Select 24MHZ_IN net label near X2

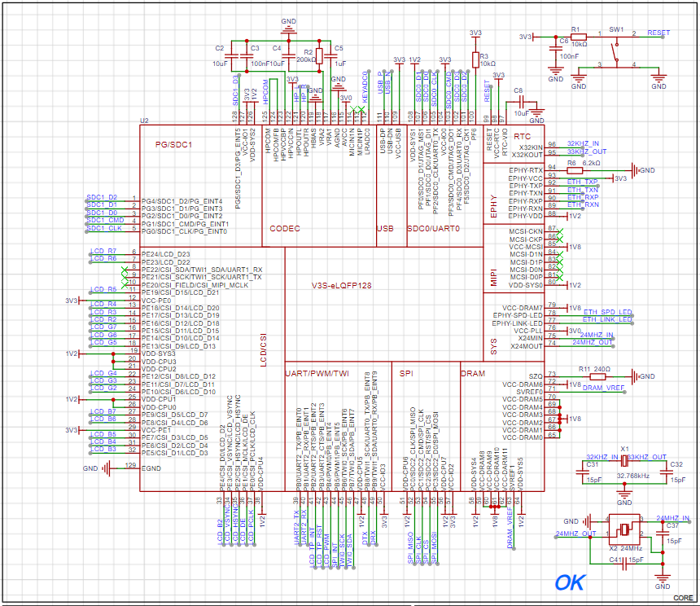click(672, 518)
